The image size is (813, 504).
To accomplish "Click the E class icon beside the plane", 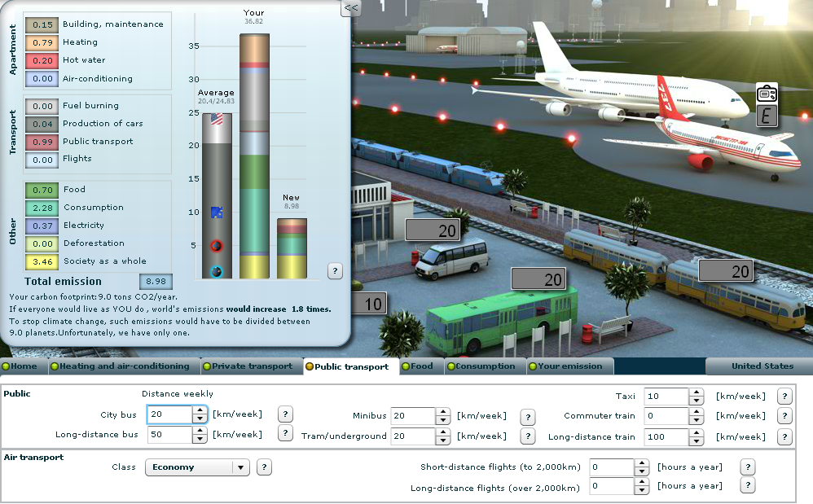I will (x=767, y=116).
